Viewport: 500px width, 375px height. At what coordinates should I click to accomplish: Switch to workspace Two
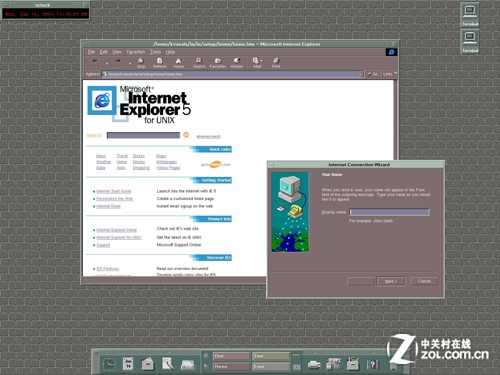pyautogui.click(x=271, y=356)
